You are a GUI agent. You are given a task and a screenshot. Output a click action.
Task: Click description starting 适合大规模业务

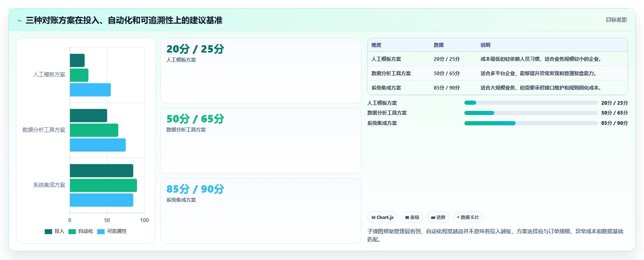point(542,88)
